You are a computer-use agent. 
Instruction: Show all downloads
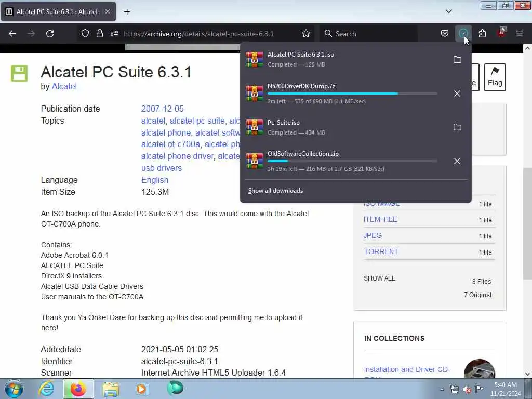point(275,191)
